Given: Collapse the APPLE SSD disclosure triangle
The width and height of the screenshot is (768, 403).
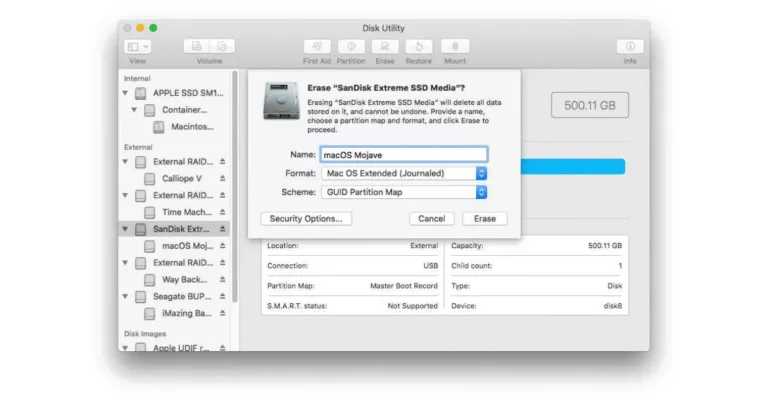Looking at the screenshot, I should [125, 93].
